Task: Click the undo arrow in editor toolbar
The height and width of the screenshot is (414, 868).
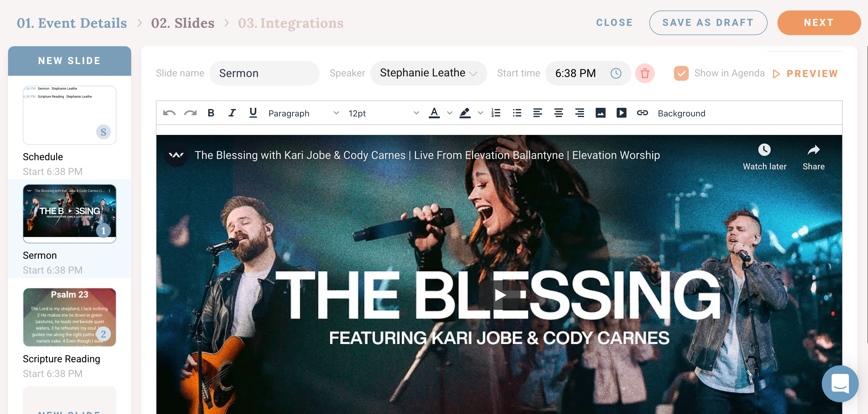Action: pyautogui.click(x=169, y=113)
